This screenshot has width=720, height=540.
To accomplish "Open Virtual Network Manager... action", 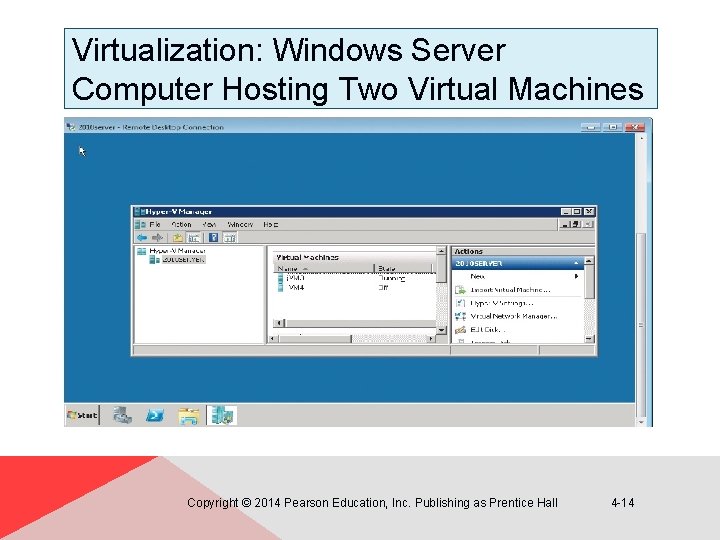I will coord(514,316).
